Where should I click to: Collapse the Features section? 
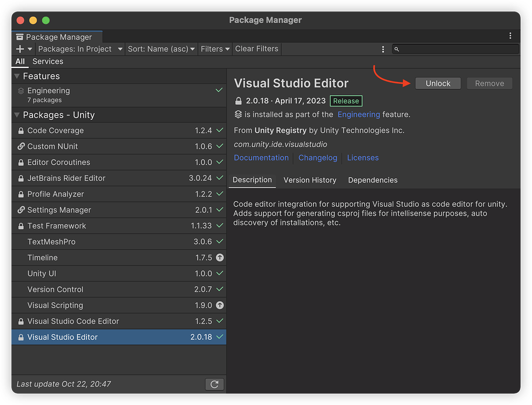click(x=17, y=76)
